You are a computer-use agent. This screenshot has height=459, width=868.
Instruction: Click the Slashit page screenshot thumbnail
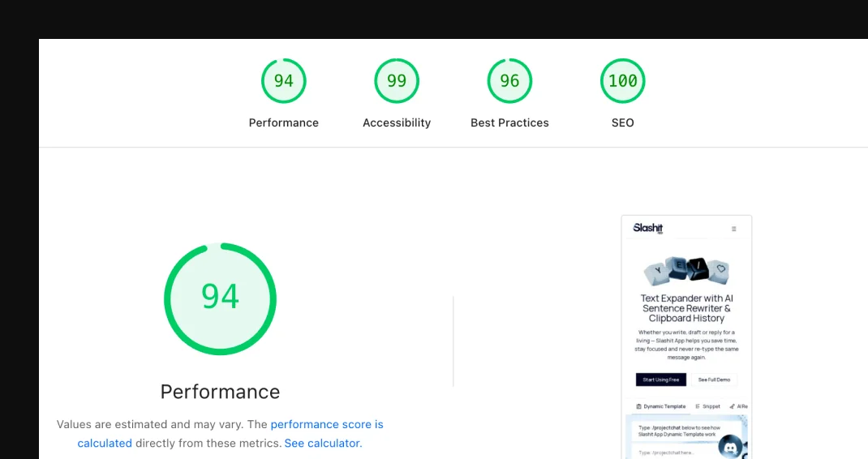coord(686,337)
